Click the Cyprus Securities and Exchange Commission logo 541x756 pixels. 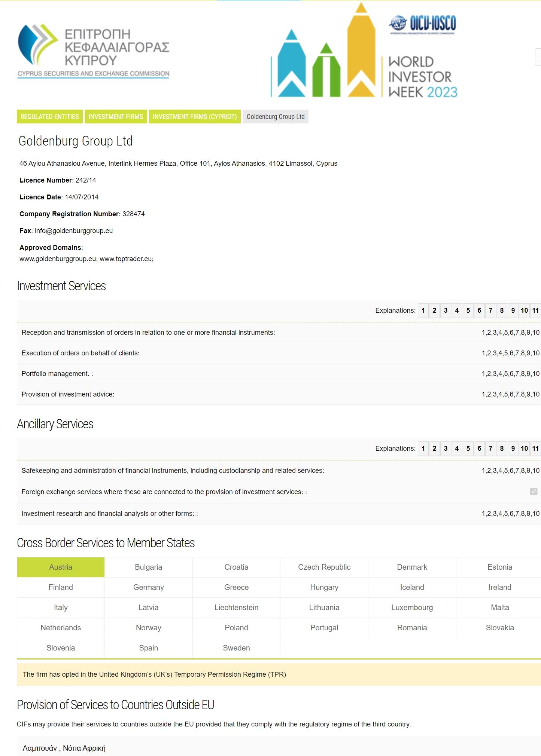[x=94, y=51]
